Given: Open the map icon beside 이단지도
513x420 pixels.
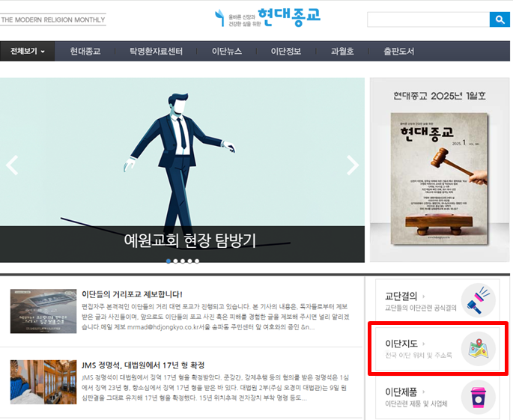Looking at the screenshot, I should (478, 349).
